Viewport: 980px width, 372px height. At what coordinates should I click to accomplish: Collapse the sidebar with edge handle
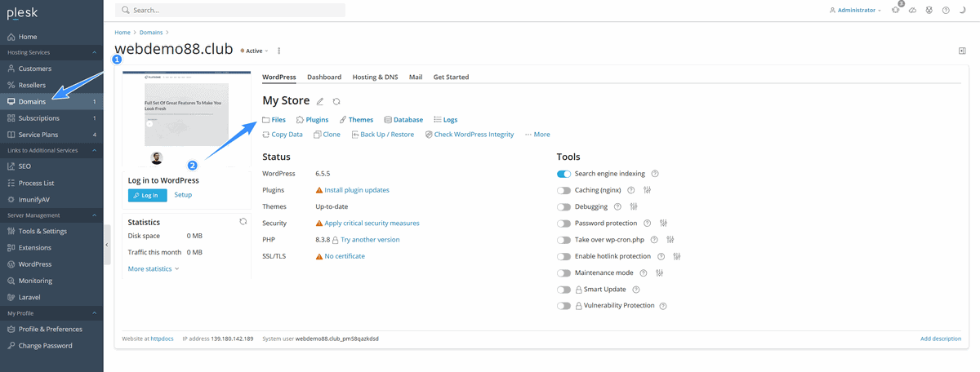[x=107, y=245]
